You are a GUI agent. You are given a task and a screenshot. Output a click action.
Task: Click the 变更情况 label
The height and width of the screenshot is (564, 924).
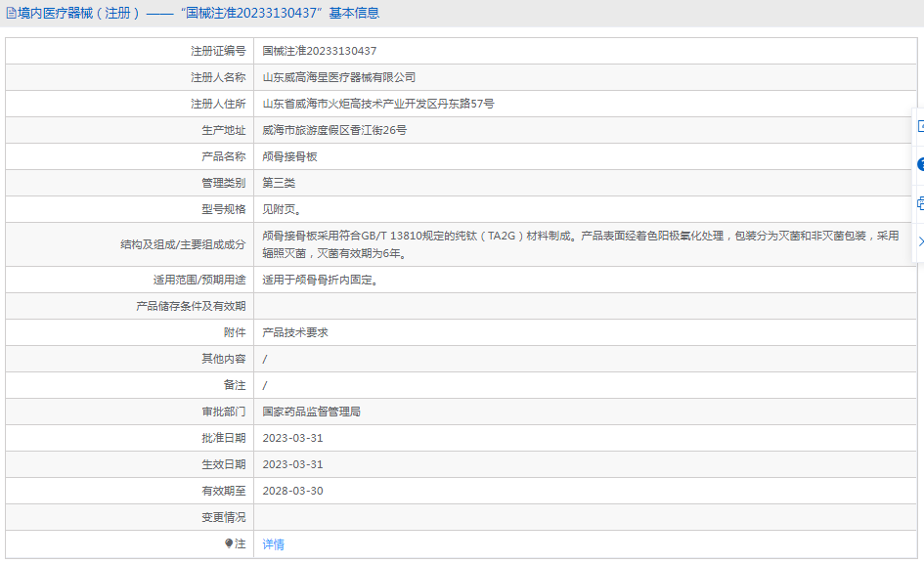pyautogui.click(x=223, y=517)
